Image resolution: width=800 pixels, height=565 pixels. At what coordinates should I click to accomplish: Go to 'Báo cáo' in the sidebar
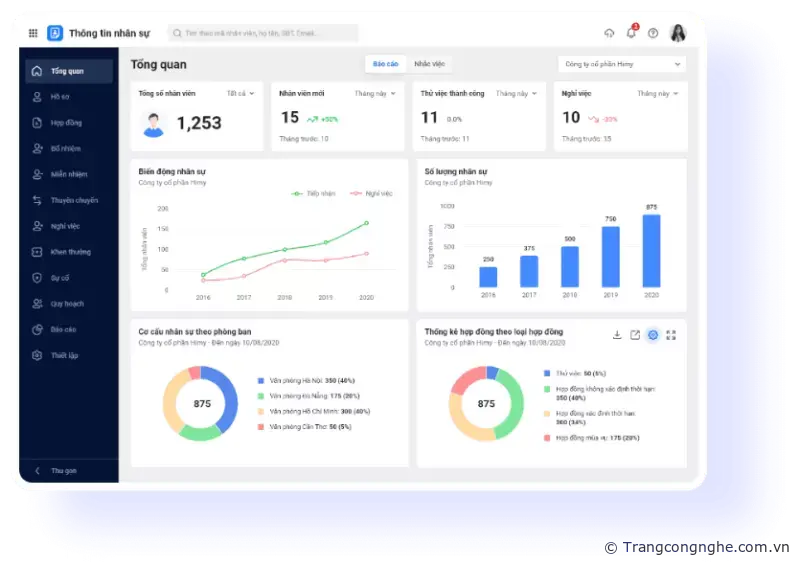(x=63, y=329)
